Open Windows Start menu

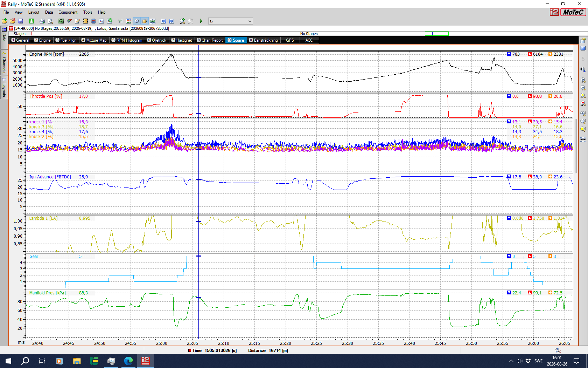(x=8, y=361)
